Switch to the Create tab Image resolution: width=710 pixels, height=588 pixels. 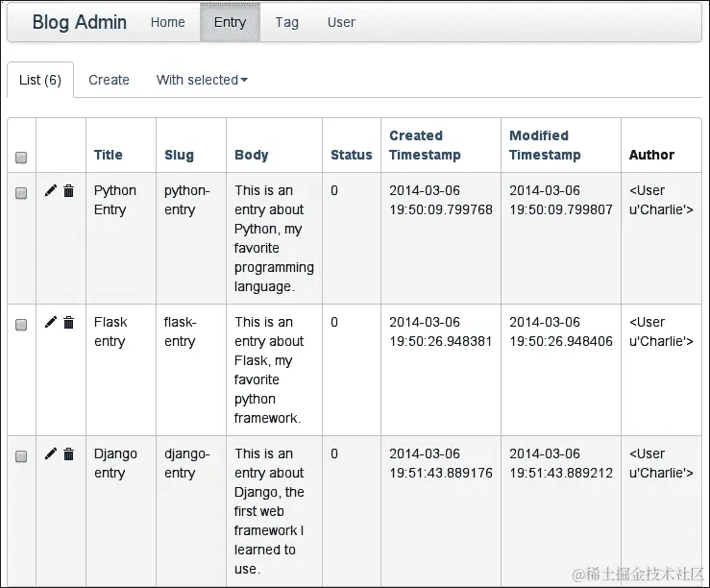[x=109, y=80]
